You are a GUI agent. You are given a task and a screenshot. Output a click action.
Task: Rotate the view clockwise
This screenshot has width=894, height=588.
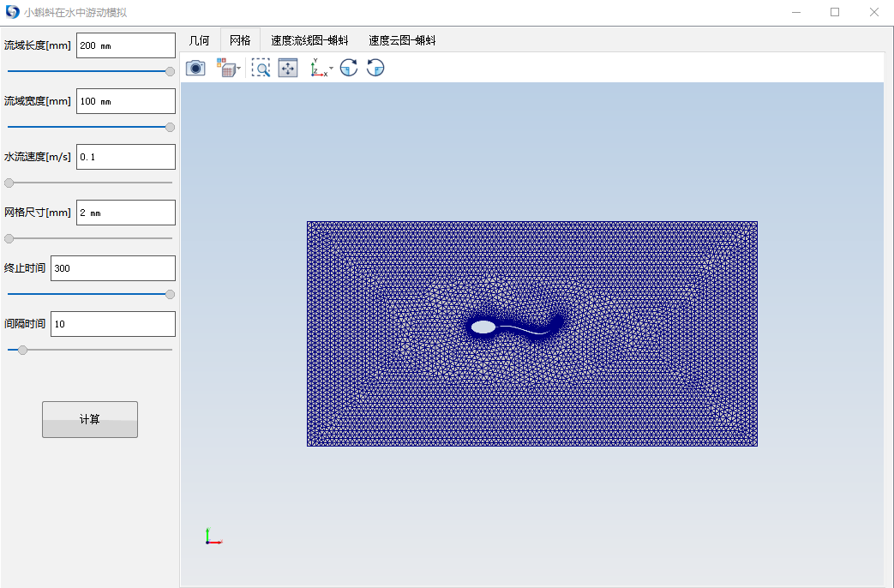coord(349,68)
